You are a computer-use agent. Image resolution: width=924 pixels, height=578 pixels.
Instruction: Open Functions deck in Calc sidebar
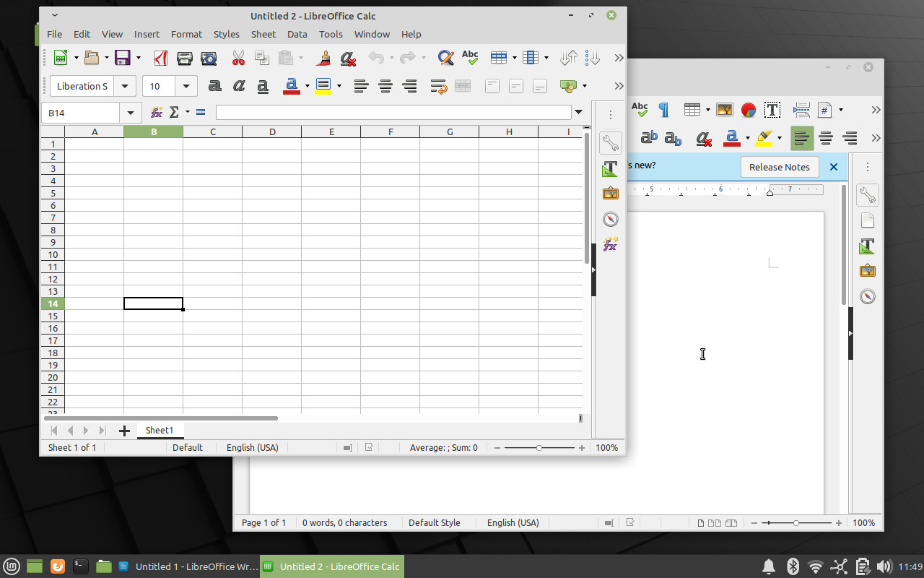point(611,244)
